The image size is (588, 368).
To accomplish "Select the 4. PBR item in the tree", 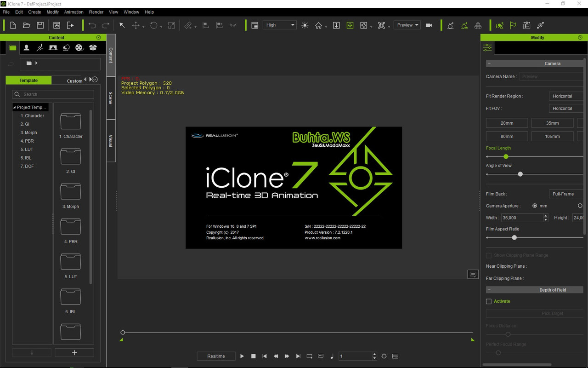I will (x=27, y=141).
